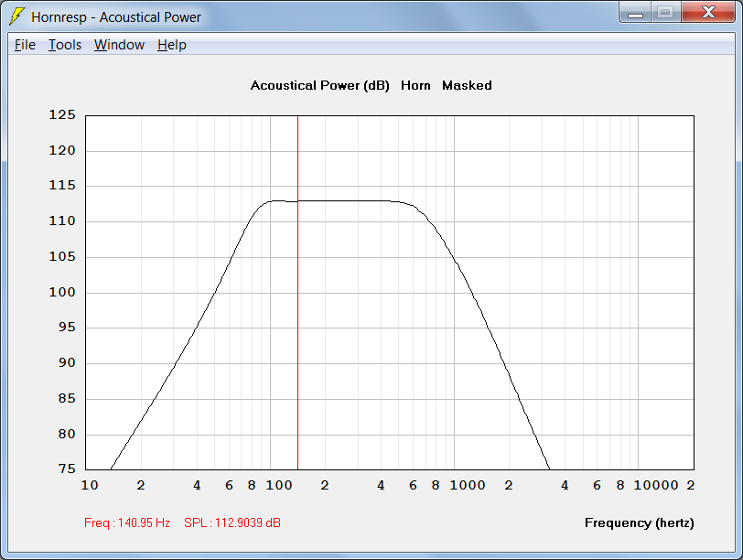Maximize the Hornresp window
Viewport: 743px width, 560px height.
[666, 12]
